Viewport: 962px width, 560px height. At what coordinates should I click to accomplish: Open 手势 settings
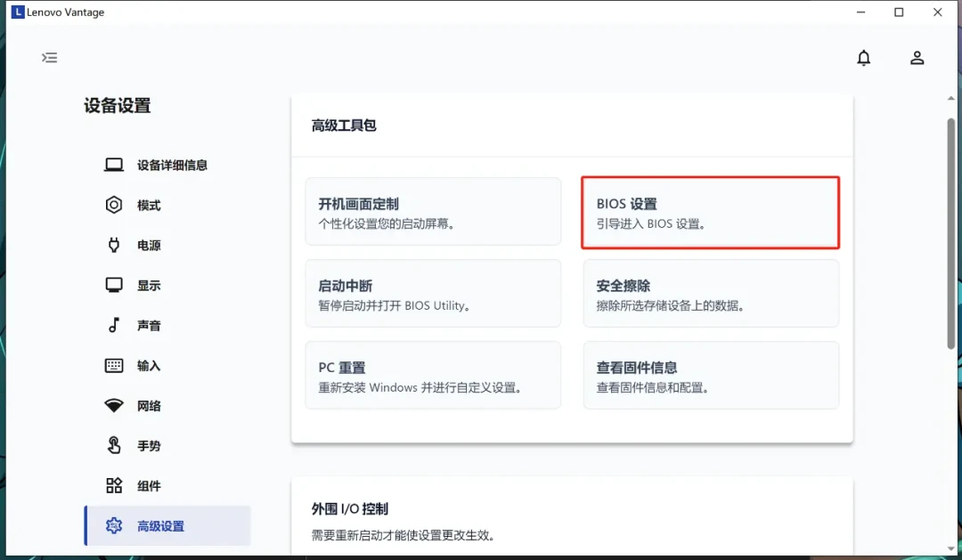click(167, 445)
